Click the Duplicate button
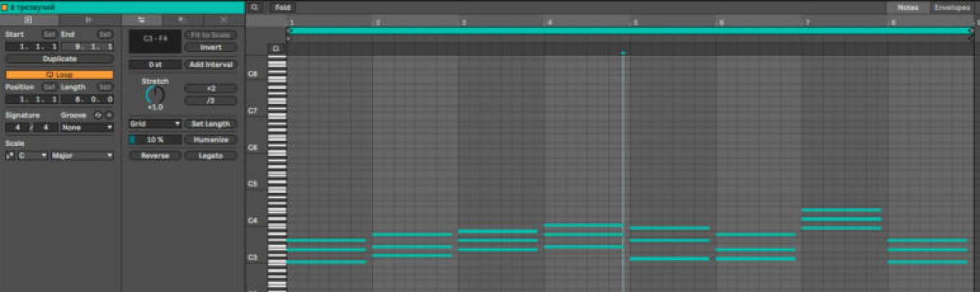The image size is (980, 292). [x=59, y=59]
